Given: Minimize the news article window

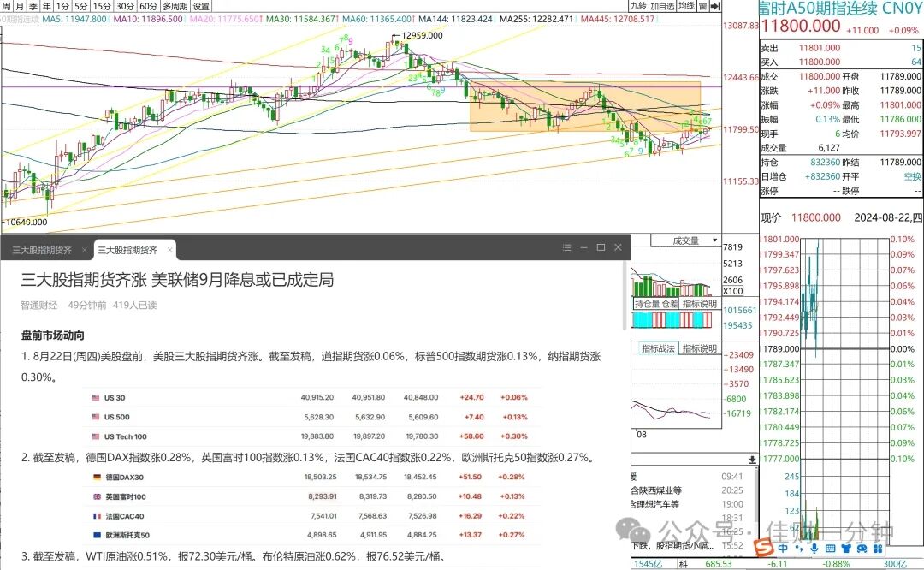Looking at the screenshot, I should 584,247.
